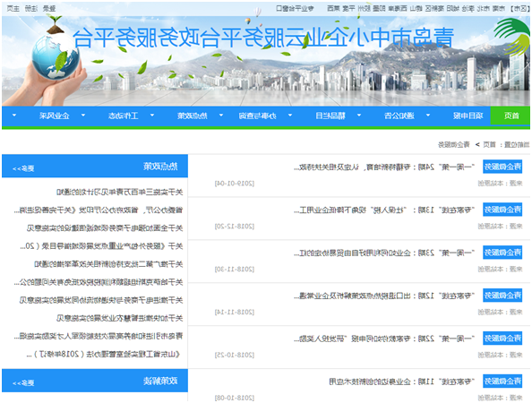Image resolution: width=532 pixels, height=403 pixels.
Task: Open the 一周一策 24期 article
Action: point(384,167)
